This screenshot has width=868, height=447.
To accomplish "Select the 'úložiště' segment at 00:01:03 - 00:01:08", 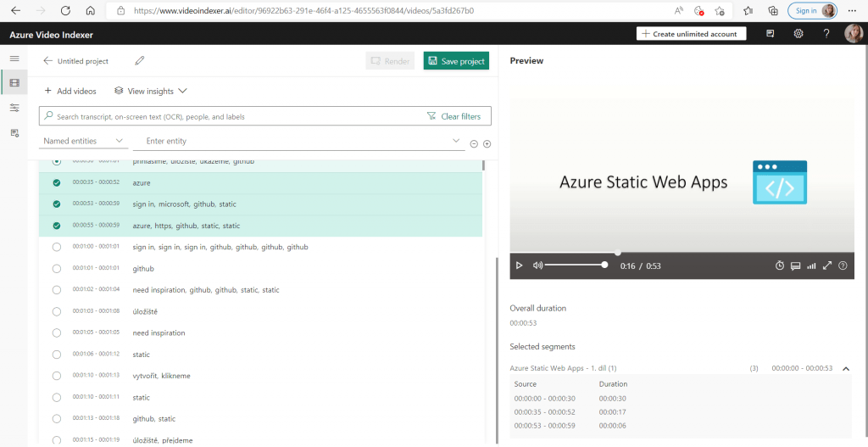I will tap(57, 311).
